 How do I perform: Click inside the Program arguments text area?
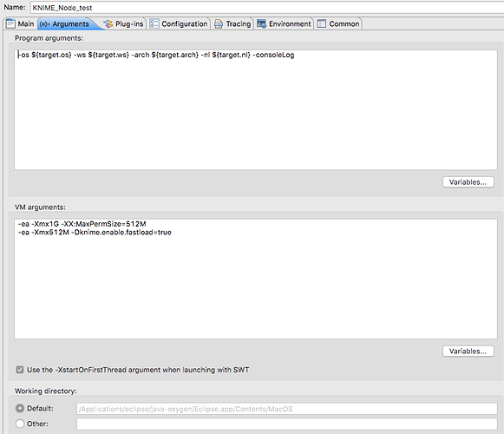256,110
